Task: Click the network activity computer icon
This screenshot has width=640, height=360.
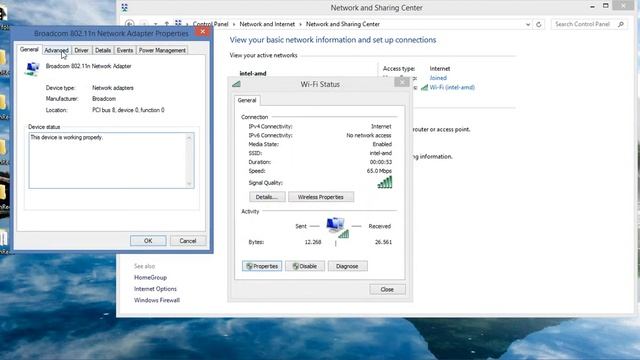Action: tap(338, 227)
